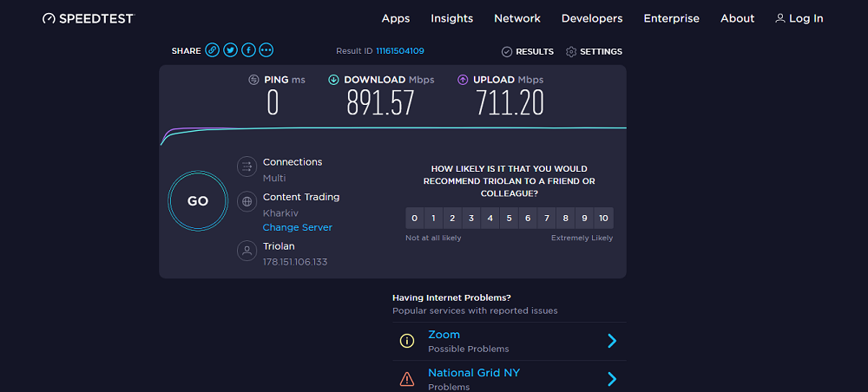Click the Connections mode icon

(x=247, y=167)
